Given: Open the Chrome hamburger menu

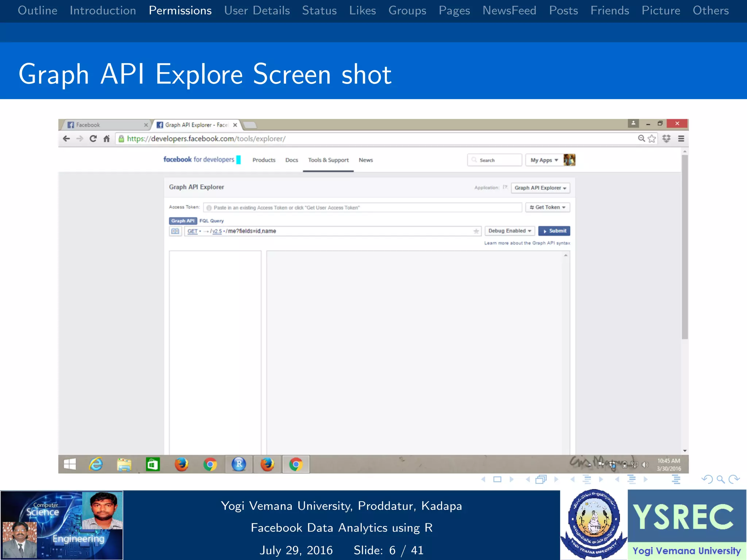Looking at the screenshot, I should pos(681,139).
